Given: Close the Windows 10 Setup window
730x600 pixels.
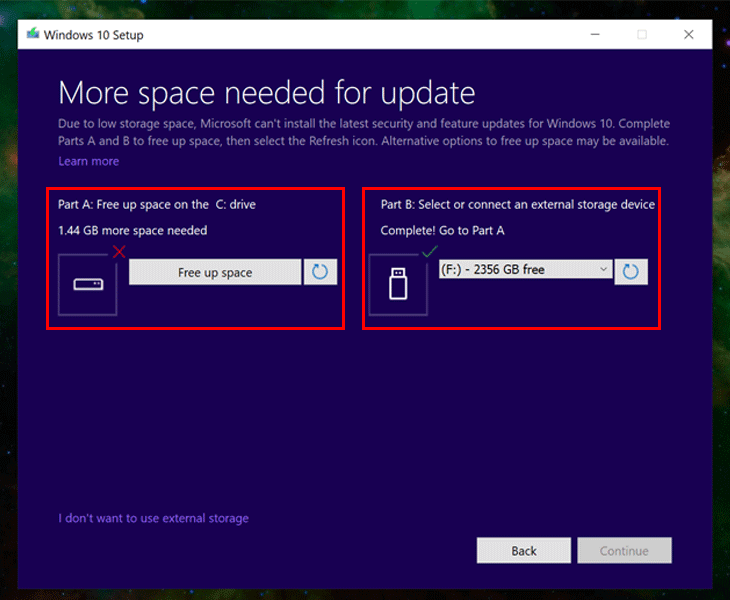Looking at the screenshot, I should (689, 34).
